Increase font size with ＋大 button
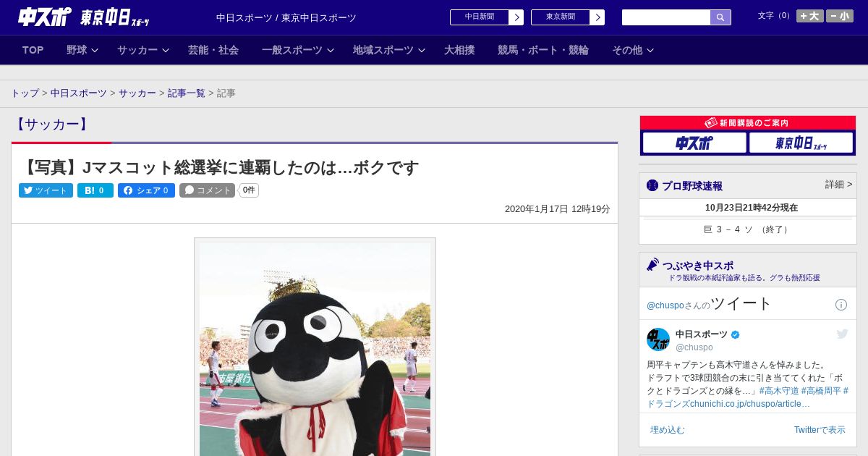 click(x=810, y=16)
